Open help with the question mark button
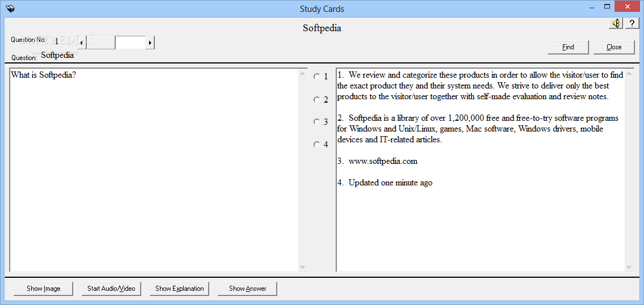This screenshot has height=305, width=644. coord(632,24)
